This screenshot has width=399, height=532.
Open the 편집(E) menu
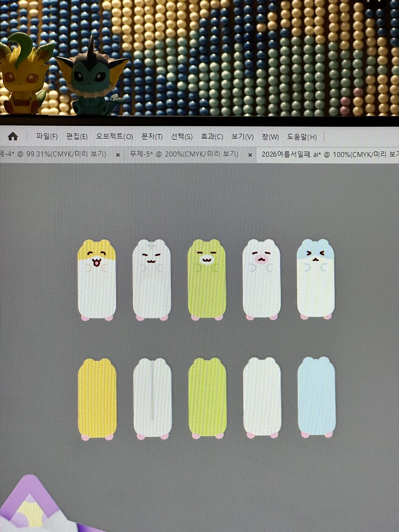(x=77, y=137)
